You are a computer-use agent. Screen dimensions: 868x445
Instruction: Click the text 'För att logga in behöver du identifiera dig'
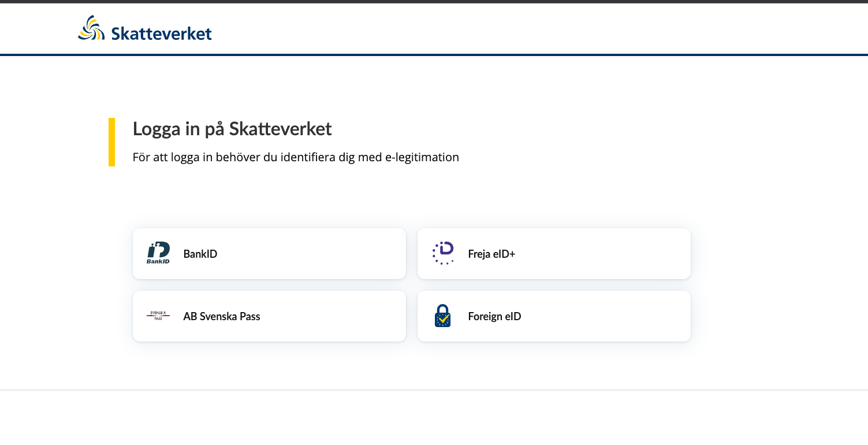[x=244, y=157]
